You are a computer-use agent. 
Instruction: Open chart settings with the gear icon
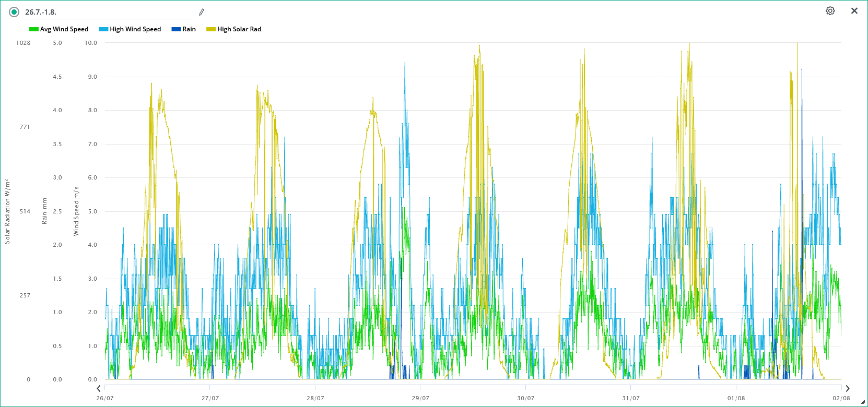pyautogui.click(x=830, y=11)
